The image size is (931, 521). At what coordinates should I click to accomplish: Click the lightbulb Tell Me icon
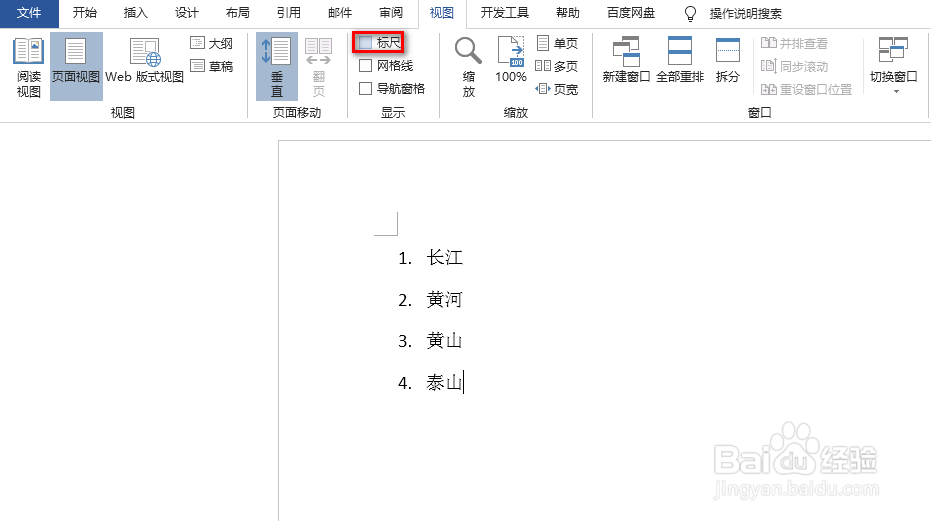click(x=690, y=13)
